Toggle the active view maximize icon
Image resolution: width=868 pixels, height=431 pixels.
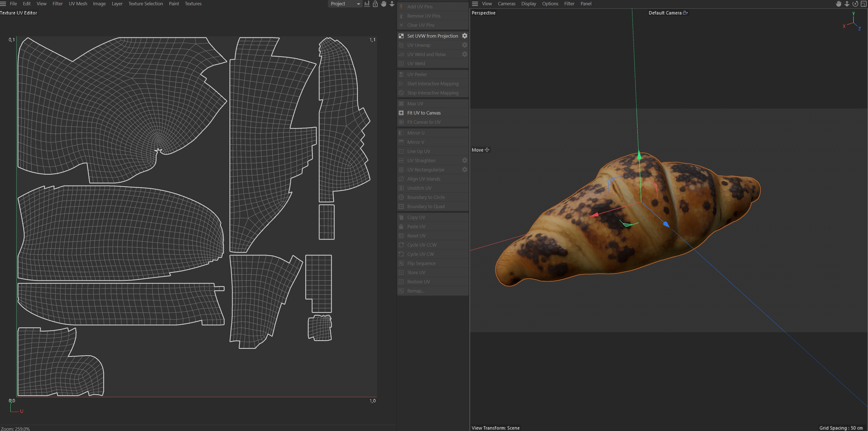[x=864, y=4]
